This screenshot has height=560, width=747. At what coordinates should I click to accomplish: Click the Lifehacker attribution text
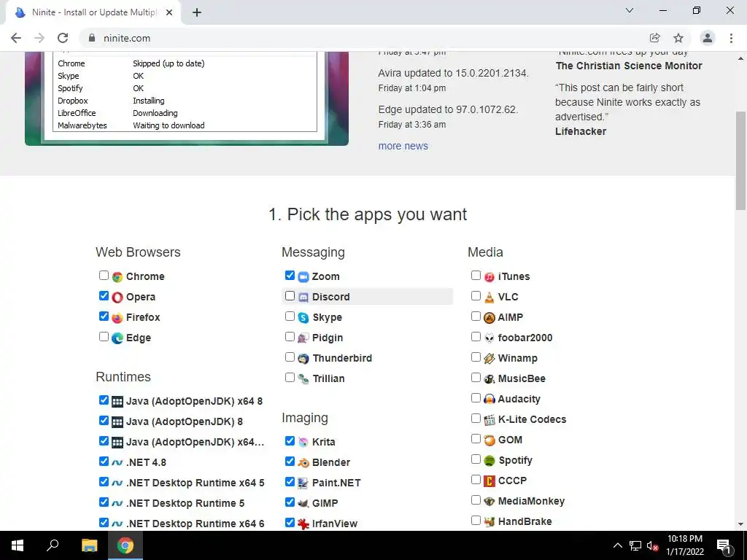click(581, 131)
